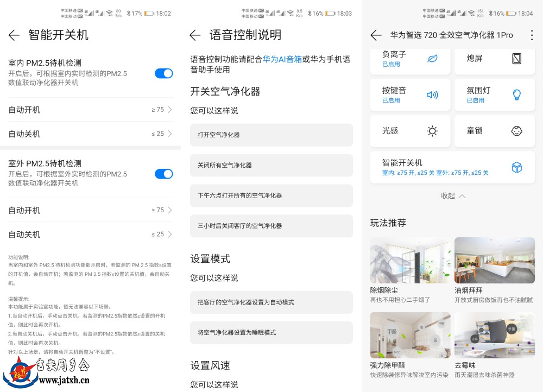Toggle the 熄屏 card
The image size is (543, 392).
point(495,62)
